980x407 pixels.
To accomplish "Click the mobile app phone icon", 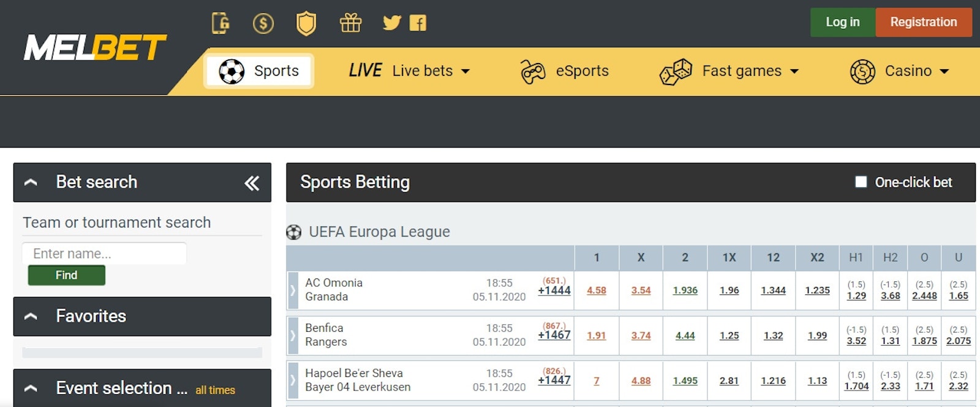I will pyautogui.click(x=221, y=23).
